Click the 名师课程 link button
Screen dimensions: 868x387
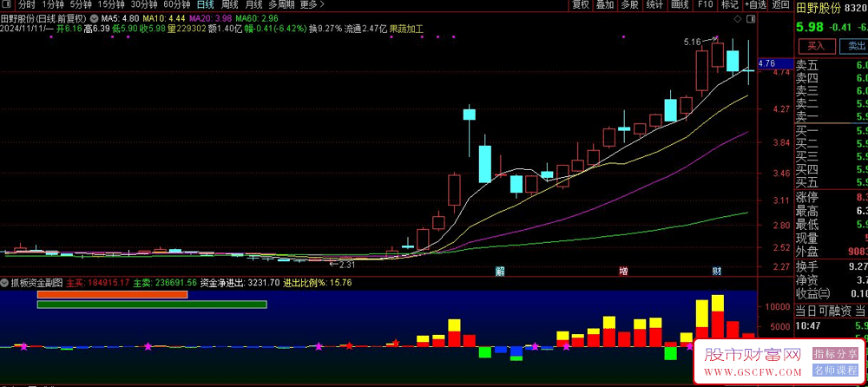[835, 370]
